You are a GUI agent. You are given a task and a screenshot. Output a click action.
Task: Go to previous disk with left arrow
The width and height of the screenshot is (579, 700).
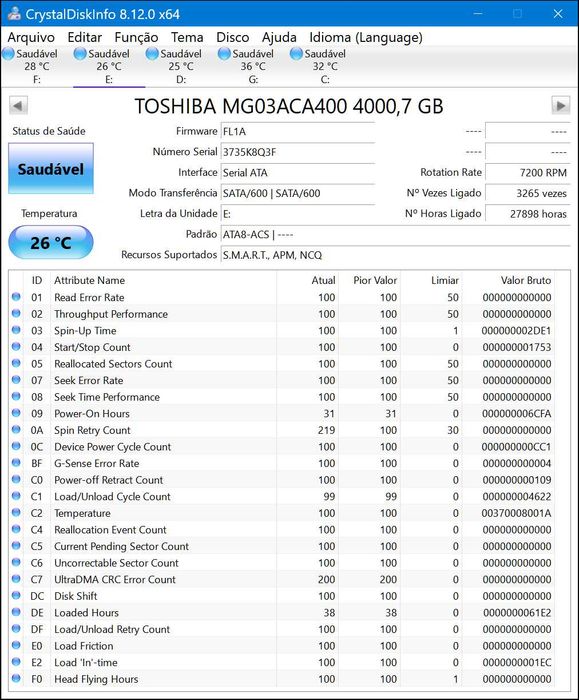click(x=18, y=106)
